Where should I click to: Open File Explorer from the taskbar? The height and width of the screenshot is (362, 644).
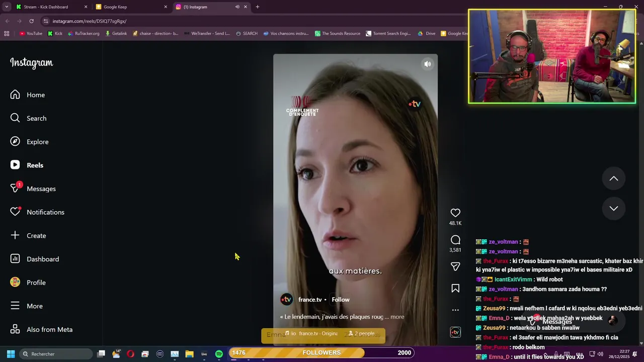[189, 354]
